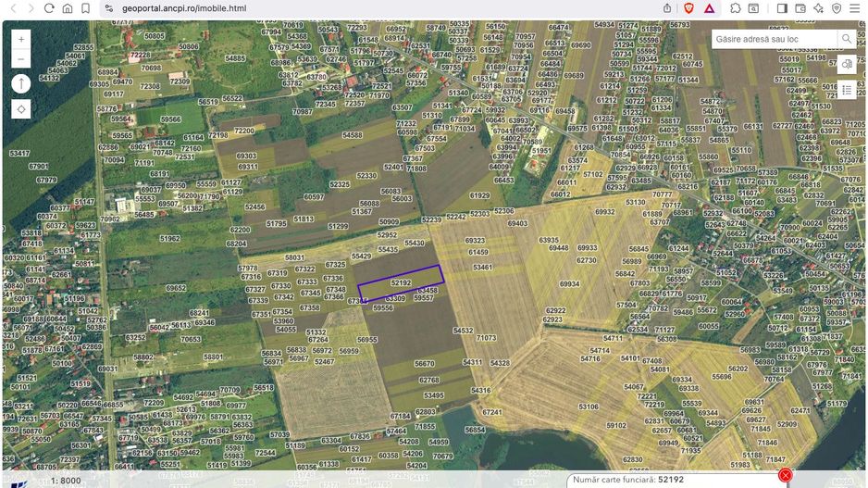This screenshot has width=868, height=488.
Task: Toggle the browser sidebar panel
Action: coord(782,8)
